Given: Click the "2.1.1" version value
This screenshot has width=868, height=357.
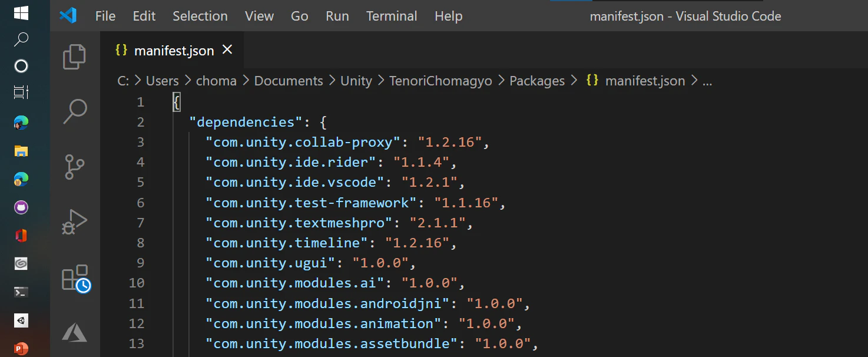Looking at the screenshot, I should (x=438, y=223).
